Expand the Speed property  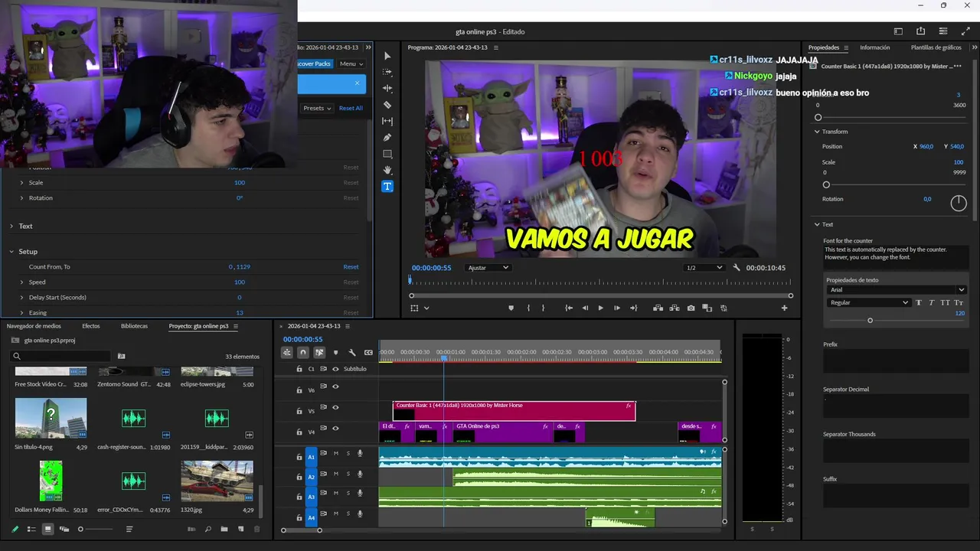[x=21, y=282]
